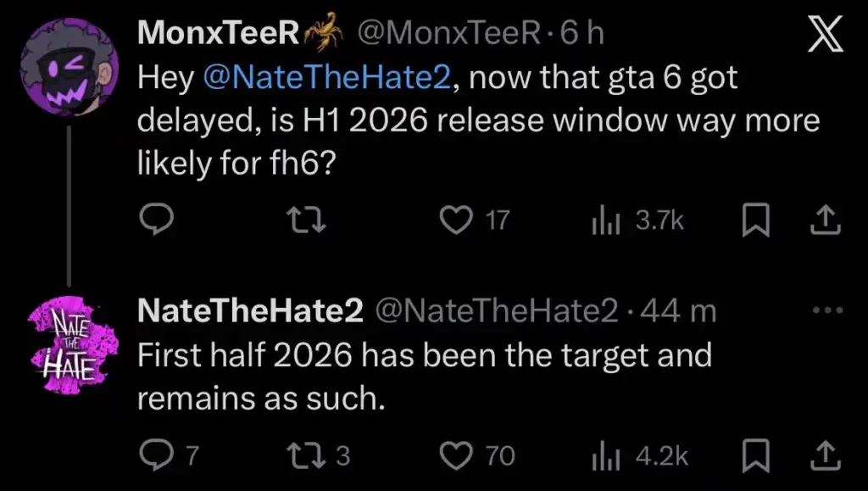Share NateTheHate2's reply
The image size is (868, 491).
pos(826,455)
